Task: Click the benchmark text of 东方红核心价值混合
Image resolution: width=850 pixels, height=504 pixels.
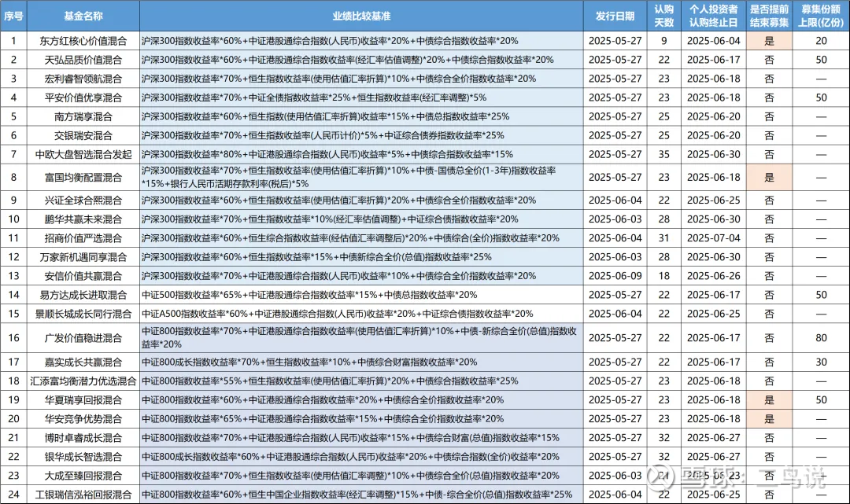Action: point(330,41)
